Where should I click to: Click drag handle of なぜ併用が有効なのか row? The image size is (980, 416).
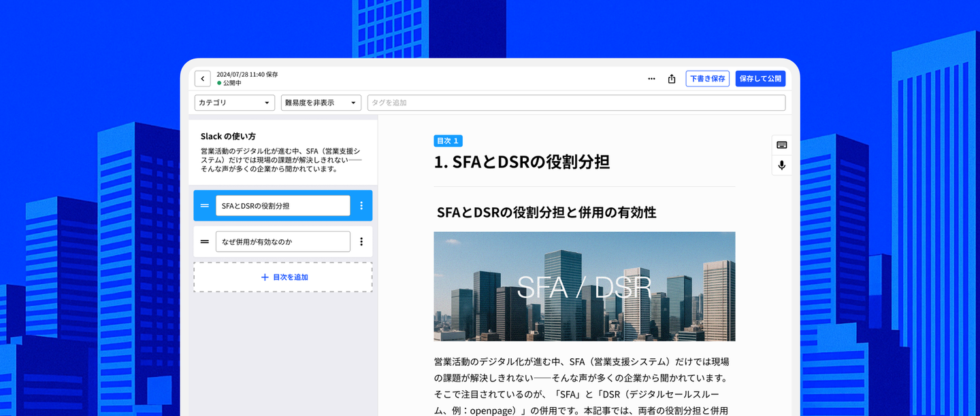205,241
